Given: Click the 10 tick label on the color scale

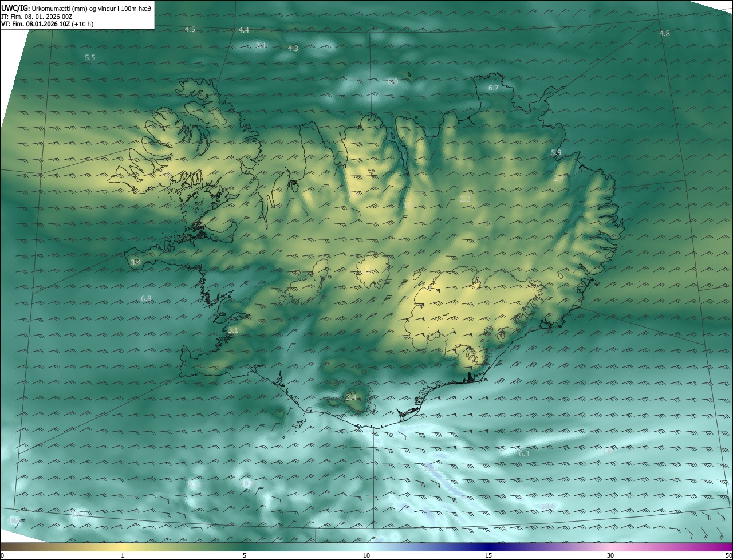Looking at the screenshot, I should (x=366, y=555).
